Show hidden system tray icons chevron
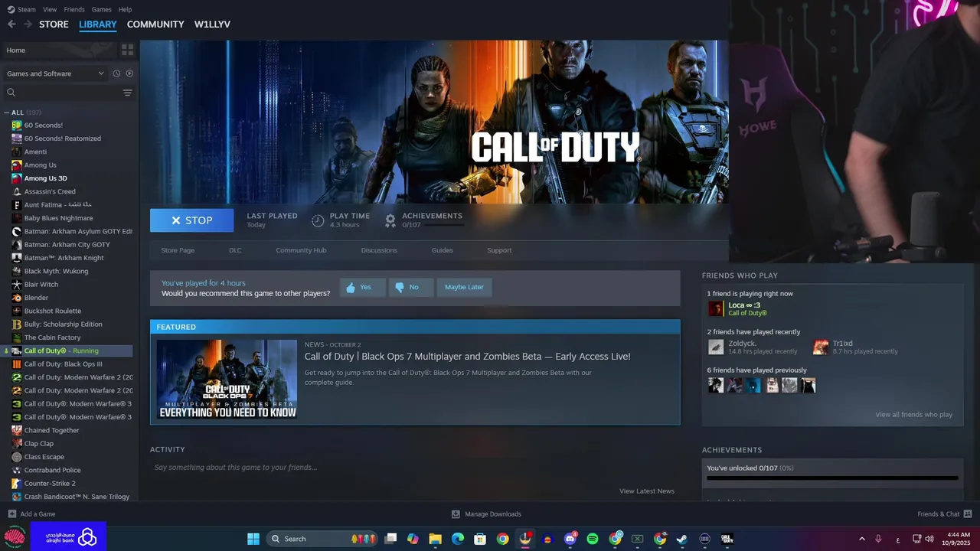 (x=861, y=539)
